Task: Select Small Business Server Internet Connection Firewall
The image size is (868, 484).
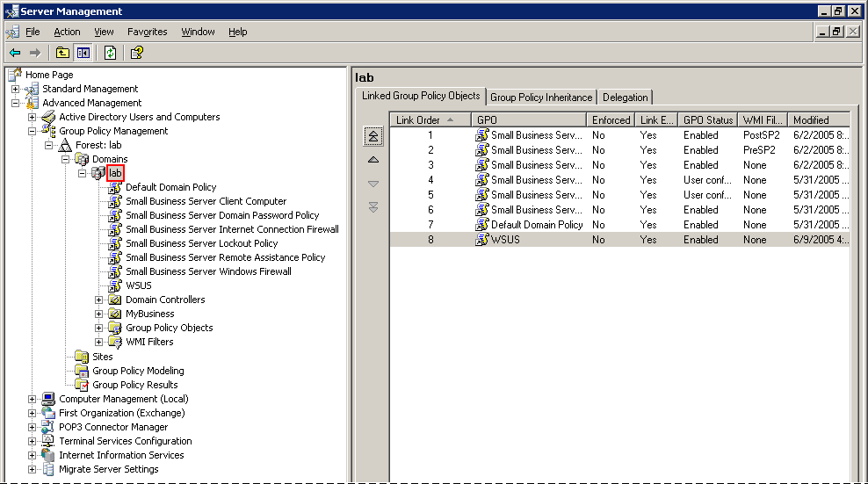Action: (x=232, y=229)
